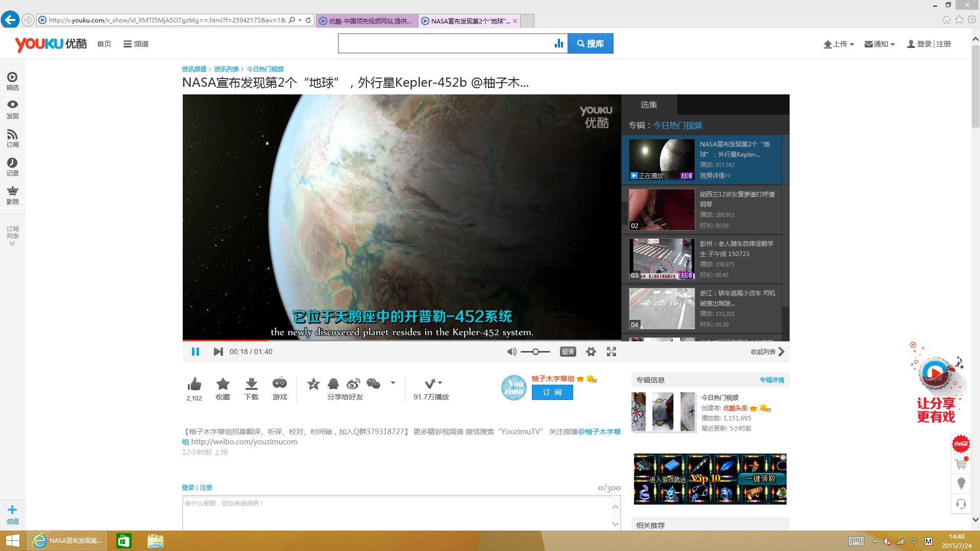The image size is (980, 551).
Task: Share via QQ penguin icon
Action: click(x=333, y=384)
